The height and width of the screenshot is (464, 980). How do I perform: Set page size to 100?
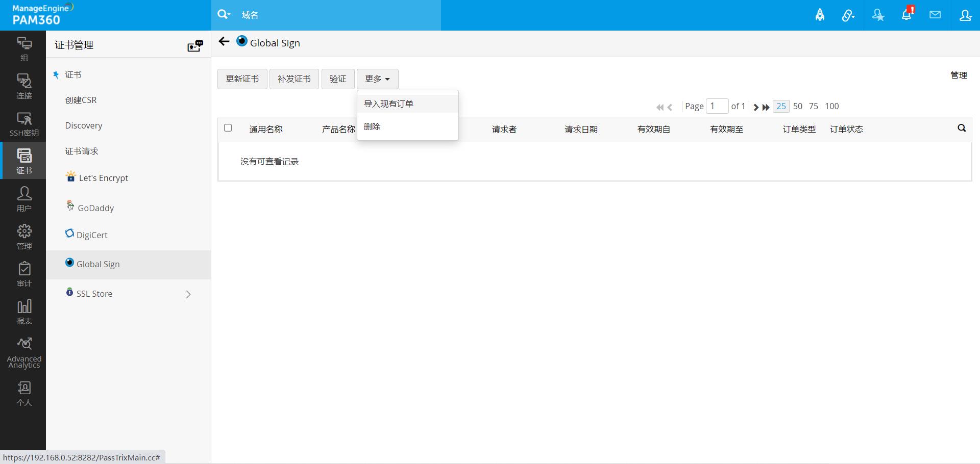pos(832,106)
